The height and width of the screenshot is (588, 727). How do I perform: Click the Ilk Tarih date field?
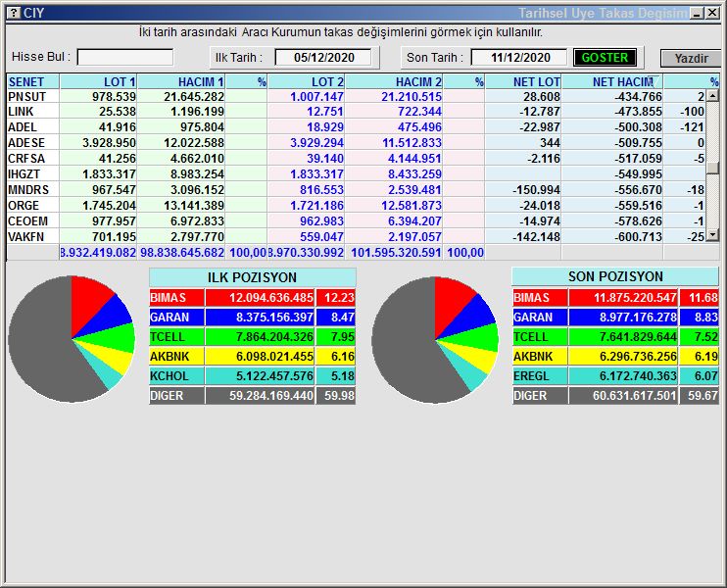click(x=323, y=58)
